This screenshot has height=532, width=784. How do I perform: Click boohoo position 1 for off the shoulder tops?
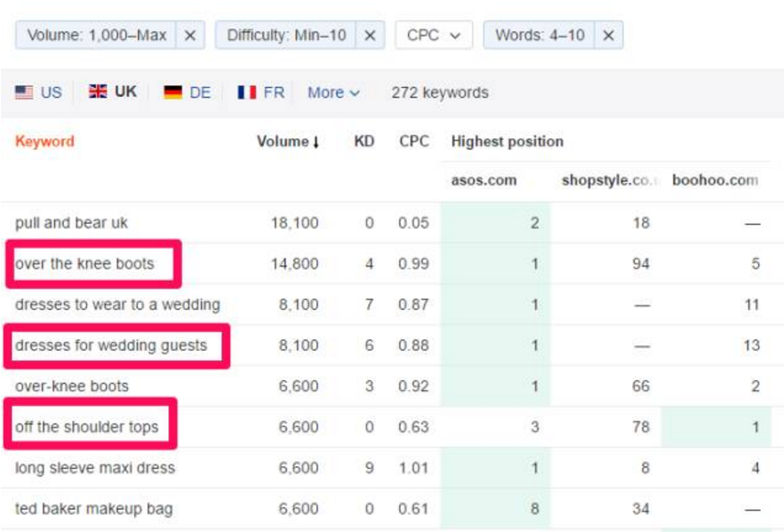coord(756,427)
